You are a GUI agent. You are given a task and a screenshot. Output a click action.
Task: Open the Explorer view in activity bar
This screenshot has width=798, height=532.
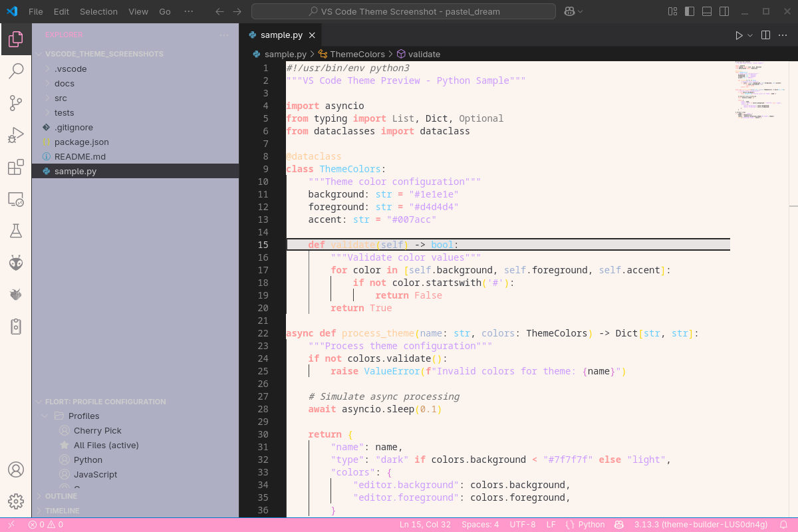pyautogui.click(x=16, y=39)
